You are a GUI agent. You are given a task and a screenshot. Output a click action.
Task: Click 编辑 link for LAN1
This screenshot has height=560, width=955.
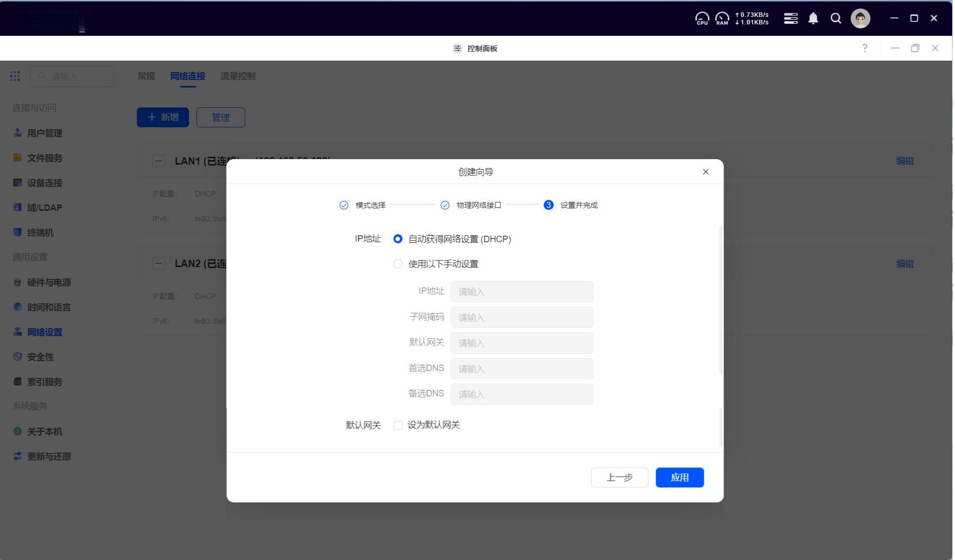[905, 161]
